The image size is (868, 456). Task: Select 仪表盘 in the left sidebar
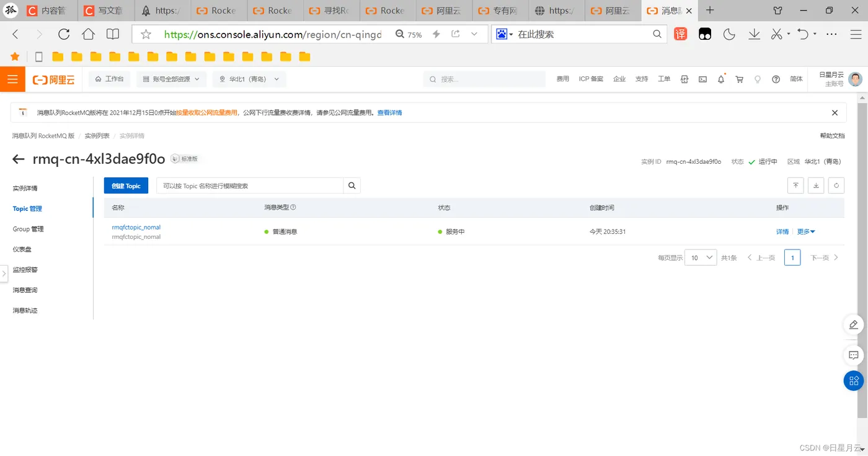point(22,249)
